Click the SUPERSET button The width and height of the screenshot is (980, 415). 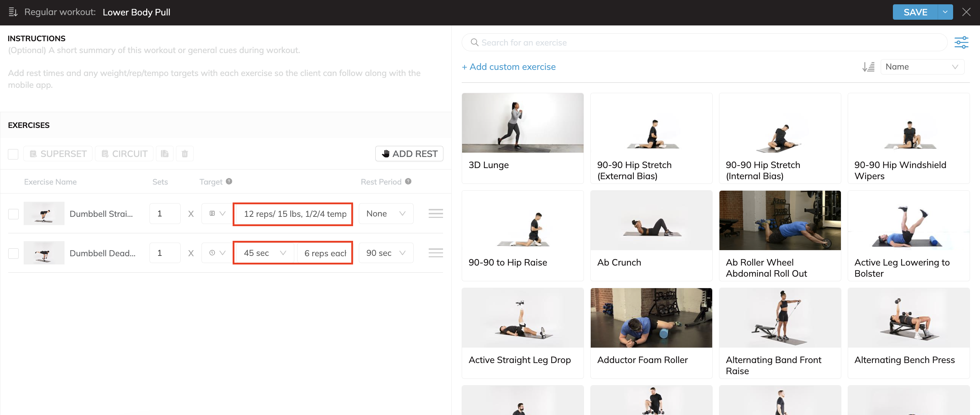click(58, 154)
